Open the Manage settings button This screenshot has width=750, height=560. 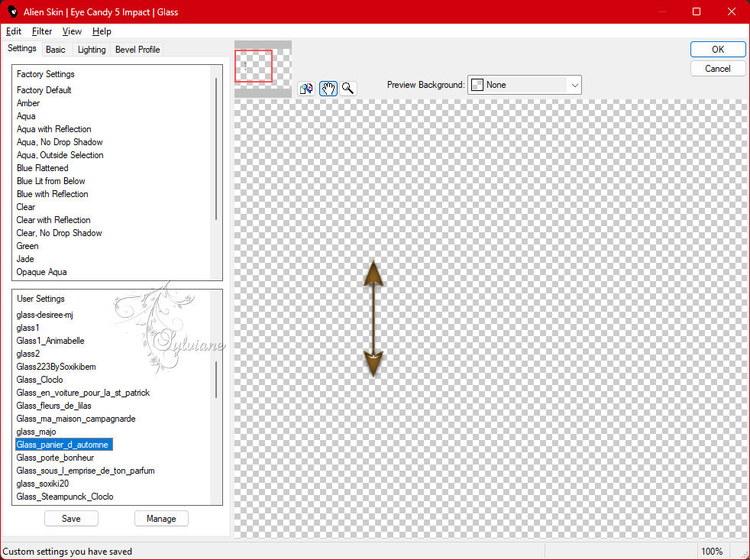(161, 518)
